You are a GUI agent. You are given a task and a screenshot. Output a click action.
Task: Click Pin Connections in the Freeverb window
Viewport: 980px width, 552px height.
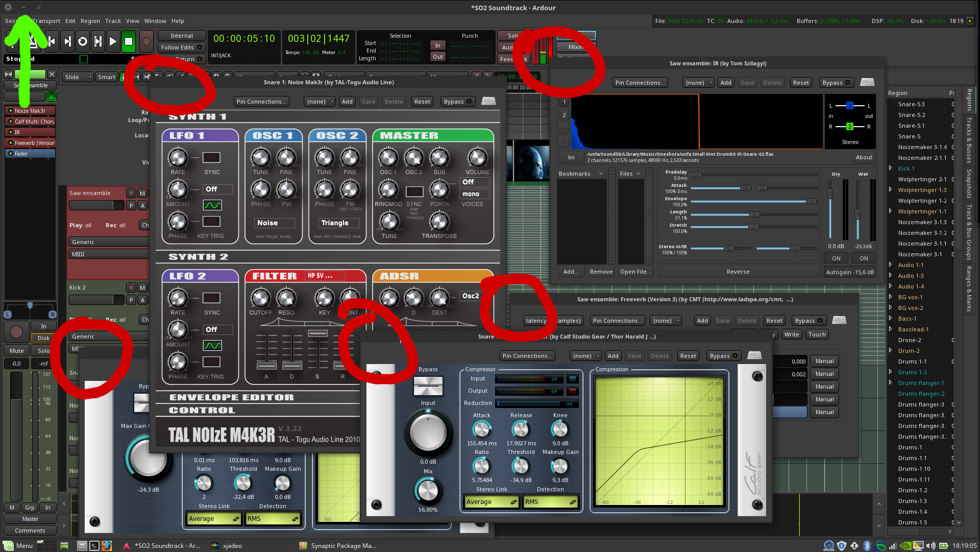click(617, 321)
